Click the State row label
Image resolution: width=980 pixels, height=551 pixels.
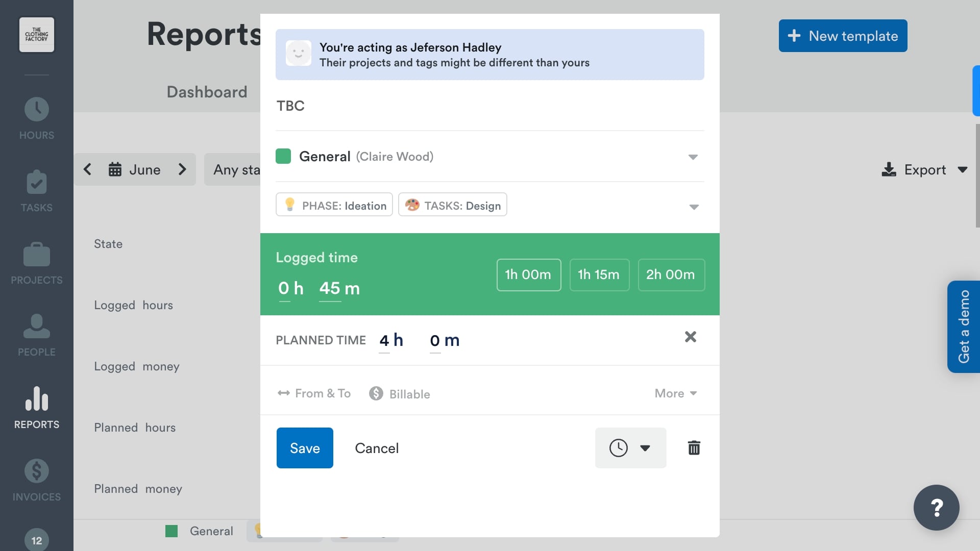coord(108,244)
